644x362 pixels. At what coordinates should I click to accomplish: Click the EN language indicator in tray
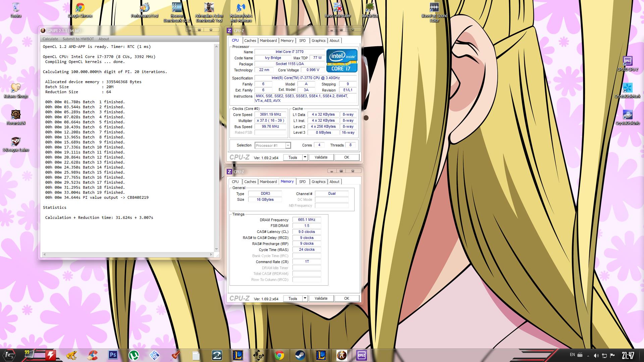(x=572, y=355)
